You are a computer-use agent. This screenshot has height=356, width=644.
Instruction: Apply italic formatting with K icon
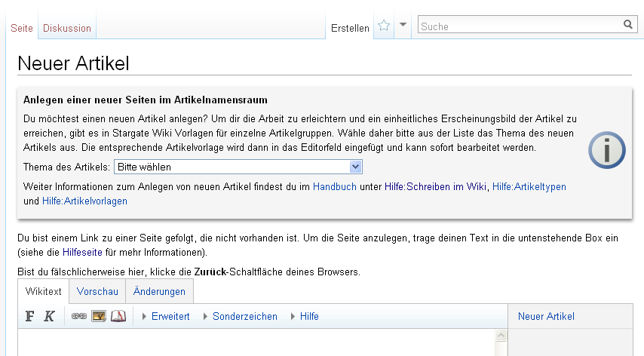pos(49,316)
